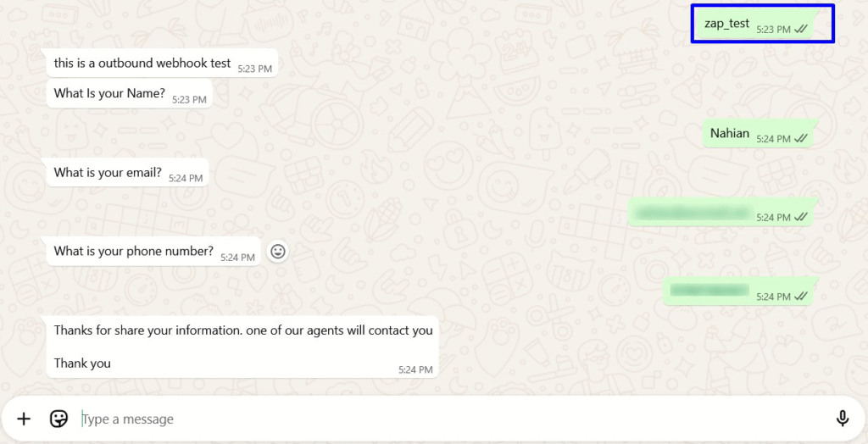Select the 'Nahian' reply bubble
868x444 pixels.
point(760,133)
